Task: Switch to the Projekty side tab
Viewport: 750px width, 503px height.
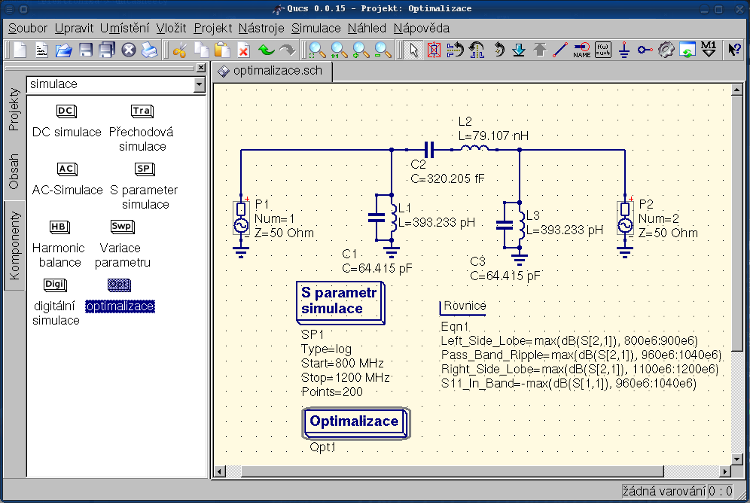Action: (14, 111)
